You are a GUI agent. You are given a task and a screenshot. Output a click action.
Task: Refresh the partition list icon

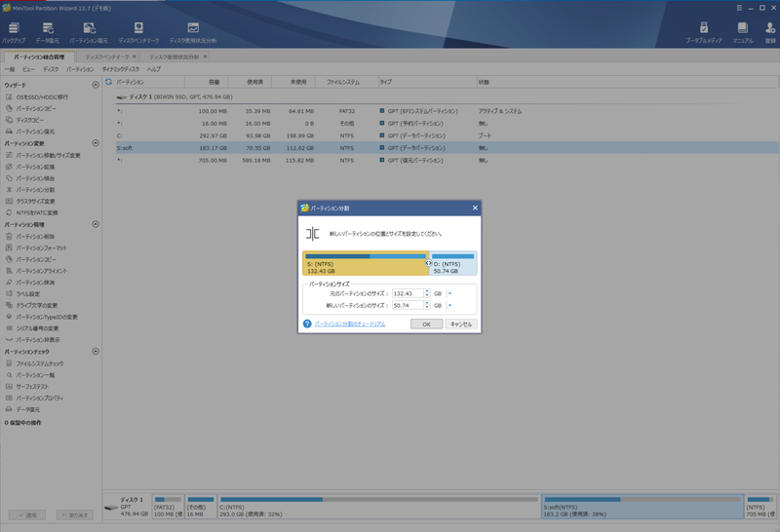click(108, 82)
